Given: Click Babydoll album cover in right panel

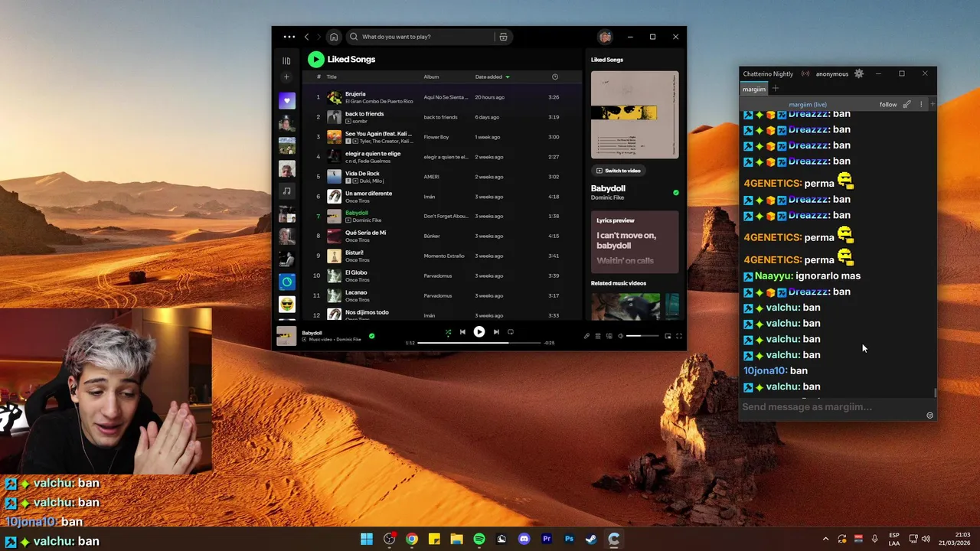Looking at the screenshot, I should click(635, 115).
